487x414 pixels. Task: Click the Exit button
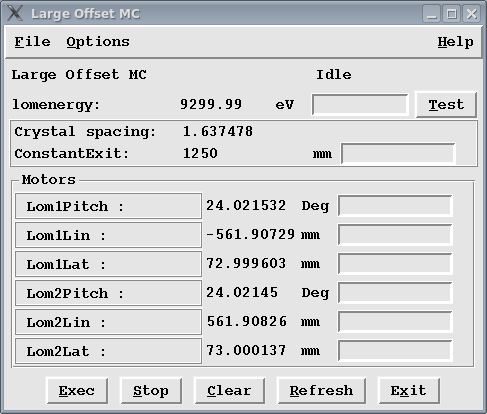point(409,391)
